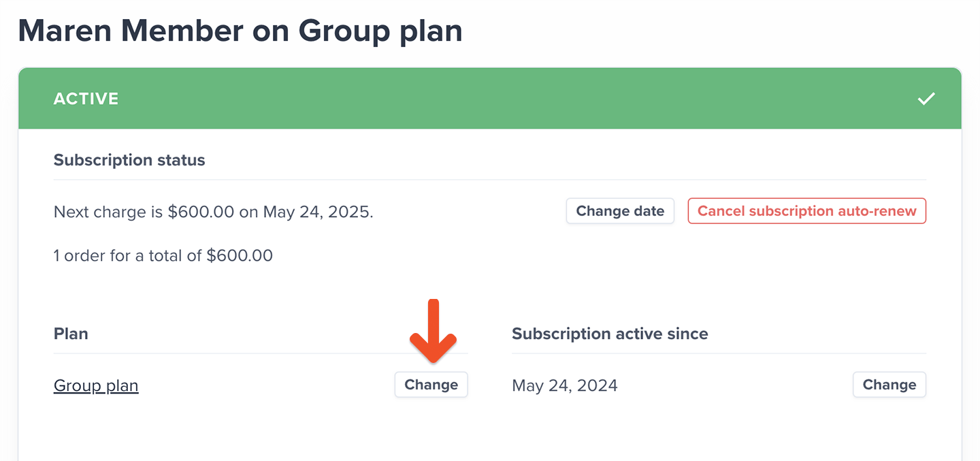The width and height of the screenshot is (980, 461).
Task: Click the Subscription active since label
Action: [609, 333]
